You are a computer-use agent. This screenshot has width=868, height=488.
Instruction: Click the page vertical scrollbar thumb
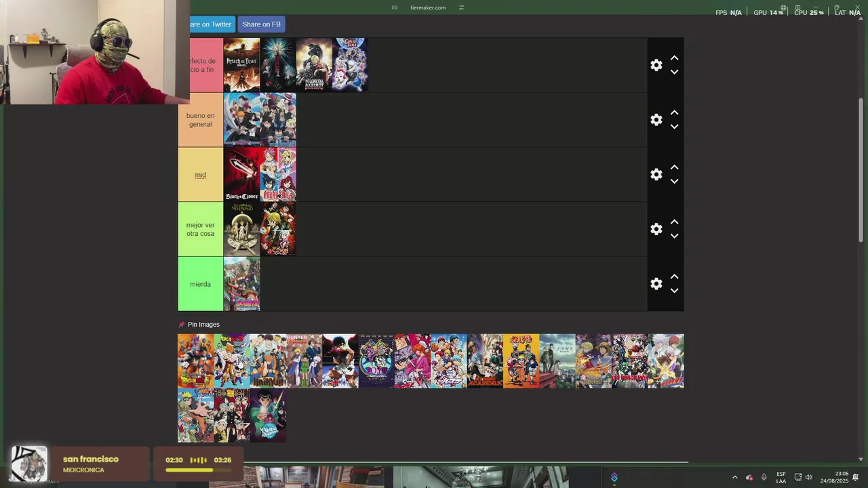coord(861,169)
